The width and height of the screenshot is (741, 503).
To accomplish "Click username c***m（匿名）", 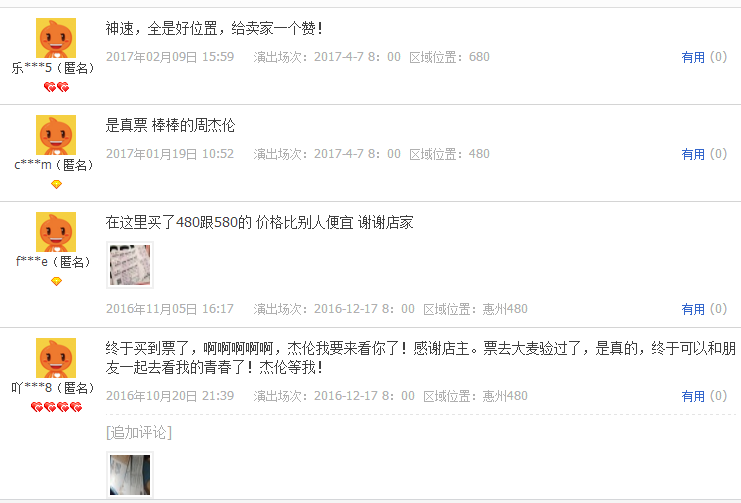I will [x=54, y=165].
